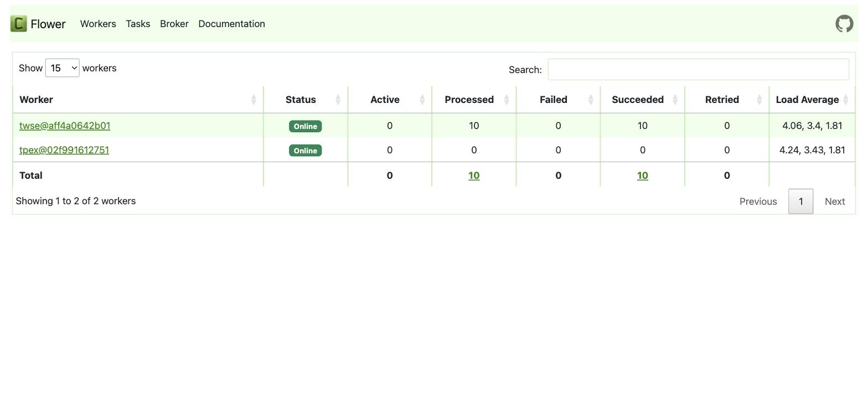Screen dimensions: 868x408
Task: Click the total Succeeded count link
Action: point(642,175)
